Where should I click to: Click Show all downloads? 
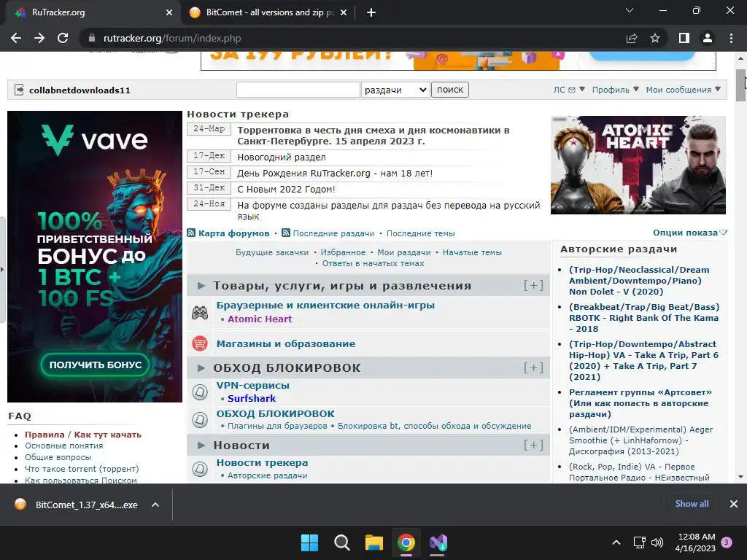692,504
